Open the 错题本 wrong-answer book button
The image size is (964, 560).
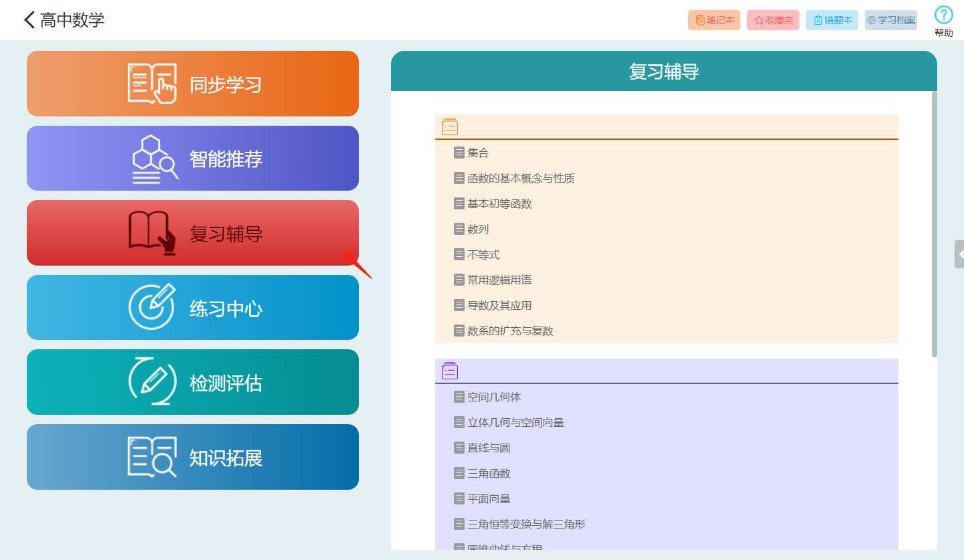click(x=832, y=20)
